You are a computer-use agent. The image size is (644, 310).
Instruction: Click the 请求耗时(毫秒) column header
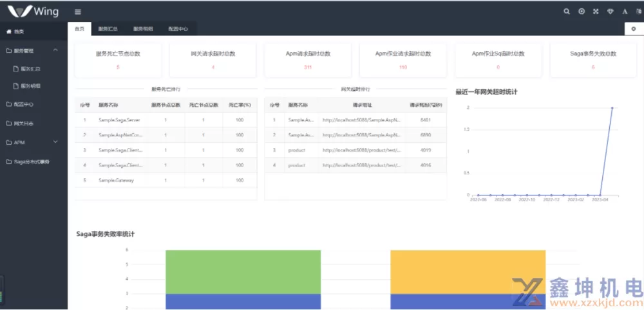tap(426, 105)
